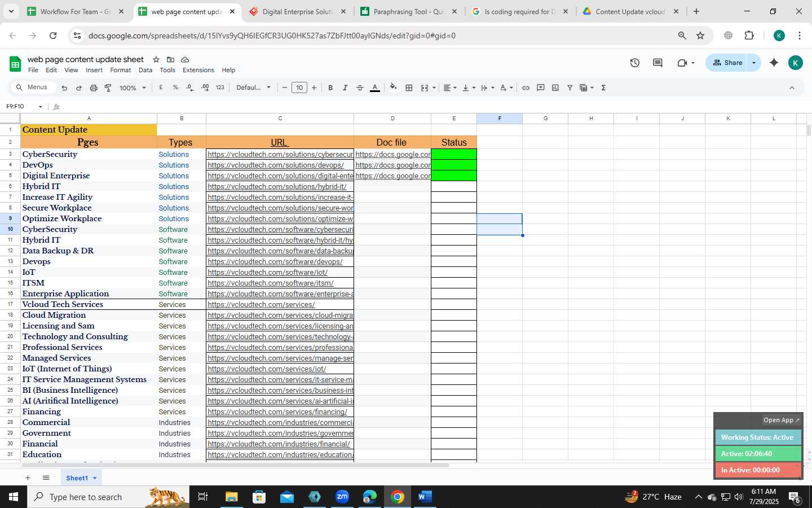Image resolution: width=812 pixels, height=508 pixels.
Task: Open the zoom 100% dropdown
Action: (x=133, y=88)
